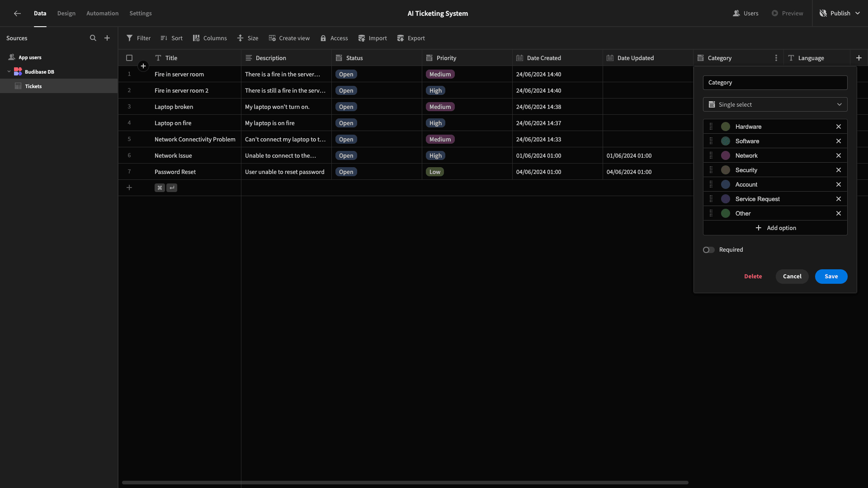
Task: Edit the Category column name field
Action: (775, 83)
